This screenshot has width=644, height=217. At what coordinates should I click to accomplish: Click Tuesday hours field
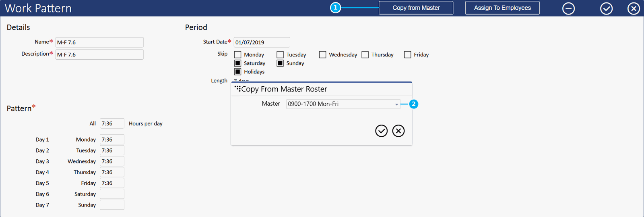pyautogui.click(x=112, y=150)
